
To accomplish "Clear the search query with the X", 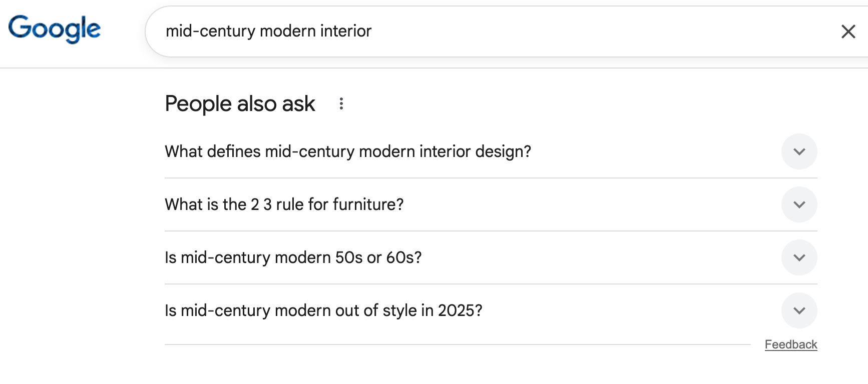I will [x=848, y=31].
